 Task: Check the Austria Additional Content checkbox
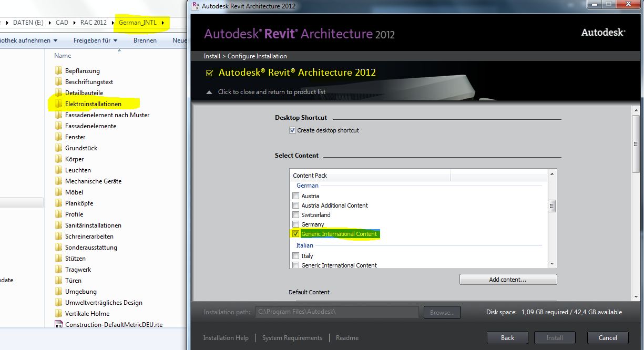pos(296,205)
